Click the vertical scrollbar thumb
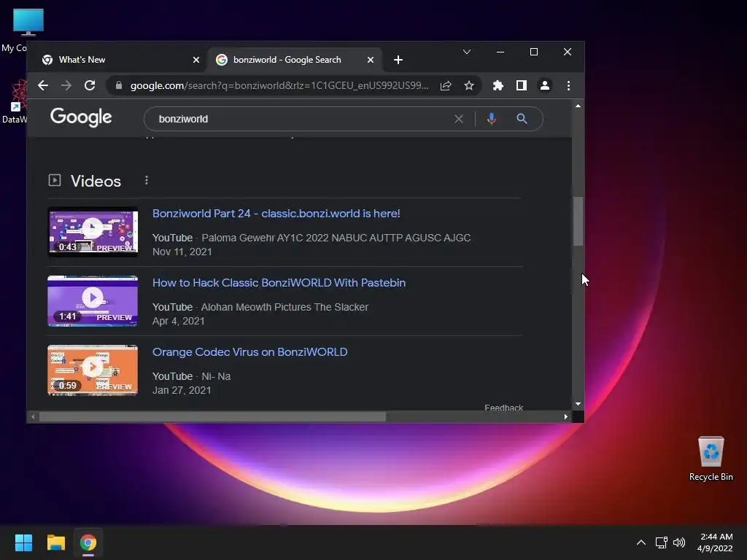This screenshot has width=747, height=560. [x=578, y=222]
